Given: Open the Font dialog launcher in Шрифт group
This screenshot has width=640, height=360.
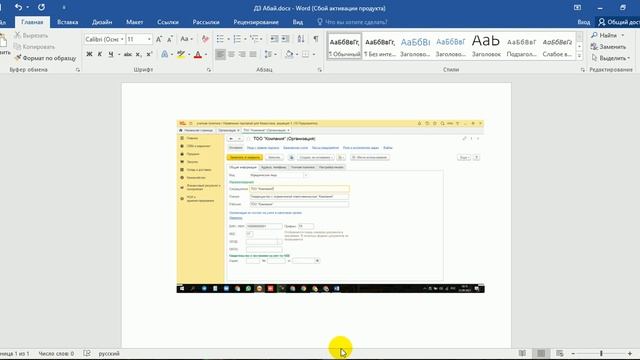Looking at the screenshot, I should tap(209, 70).
